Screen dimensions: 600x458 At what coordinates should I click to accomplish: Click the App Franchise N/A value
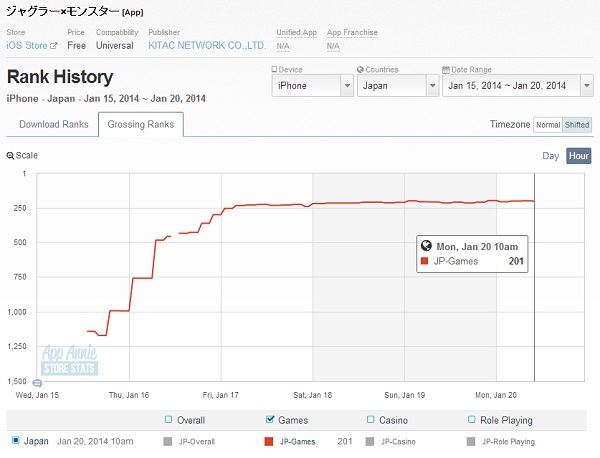tap(333, 46)
